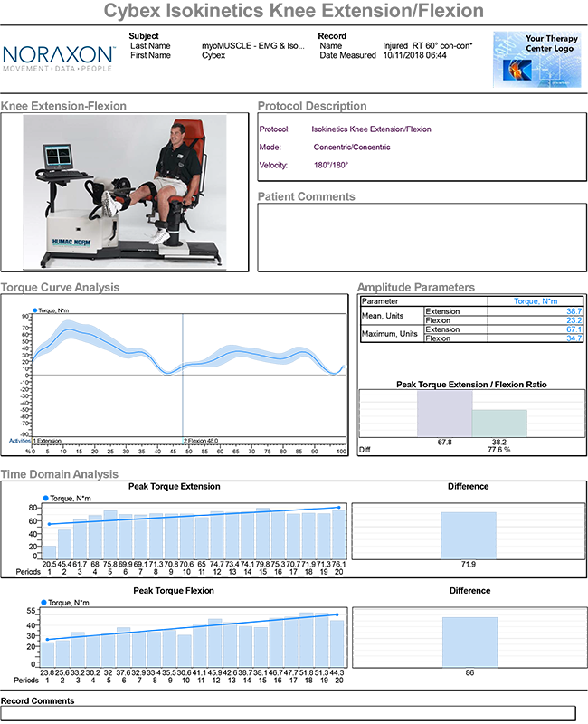Click velocity value '180°/180°'
Image resolution: width=588 pixels, height=724 pixels.
(331, 166)
